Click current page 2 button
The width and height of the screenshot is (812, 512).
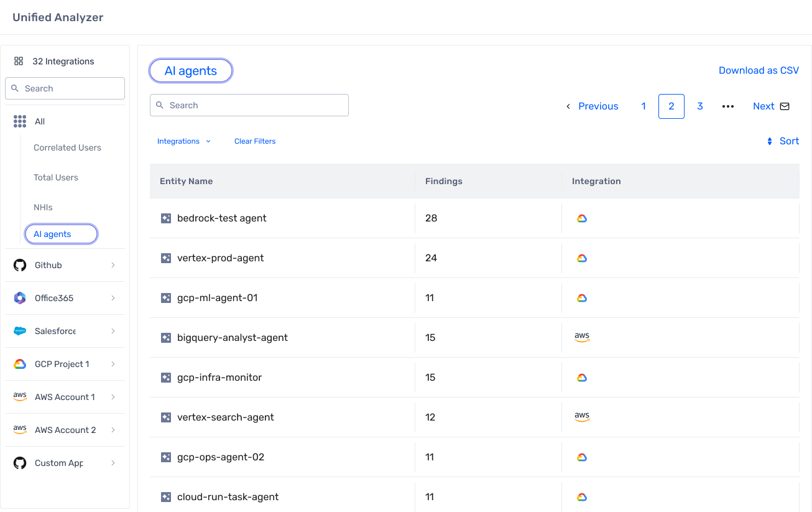(x=671, y=106)
